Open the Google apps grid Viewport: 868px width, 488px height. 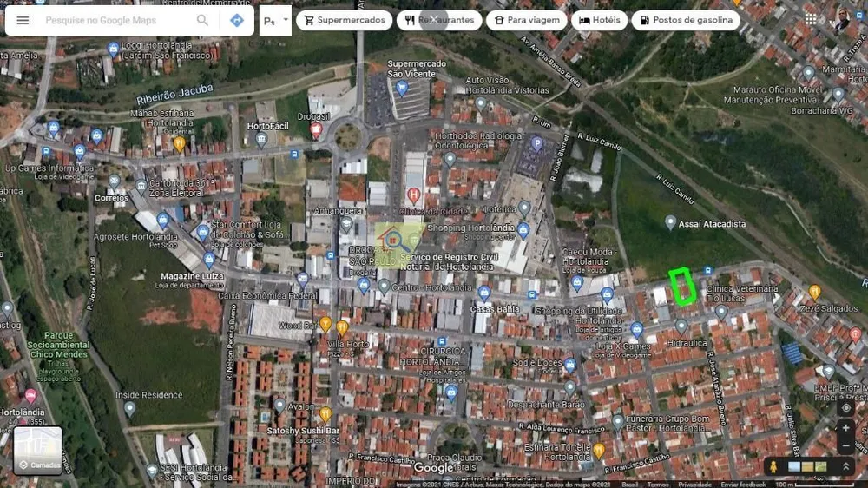pos(811,19)
